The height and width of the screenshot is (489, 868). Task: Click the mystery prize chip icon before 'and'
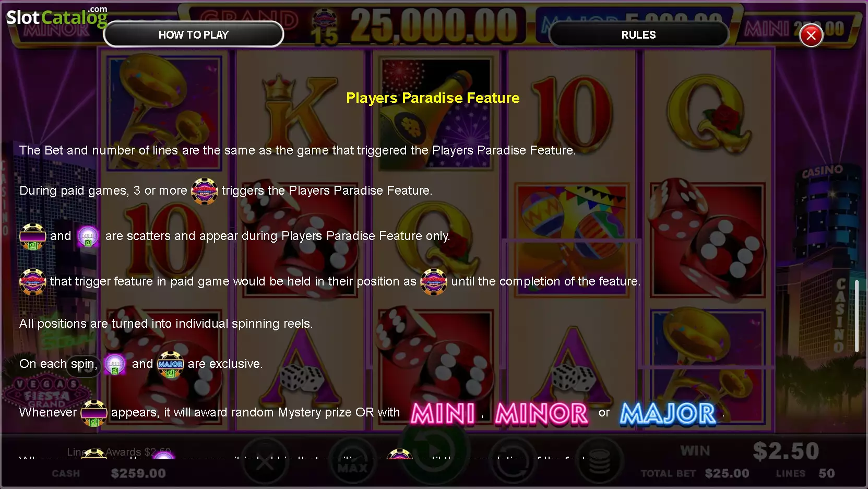tap(32, 236)
